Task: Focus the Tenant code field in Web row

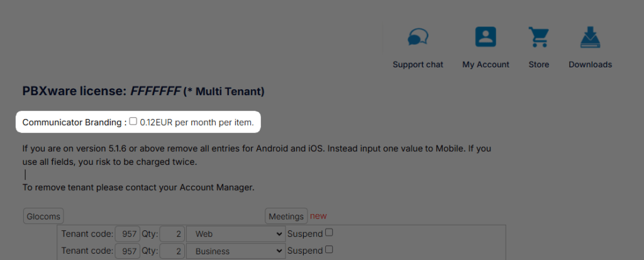Action: pyautogui.click(x=128, y=234)
